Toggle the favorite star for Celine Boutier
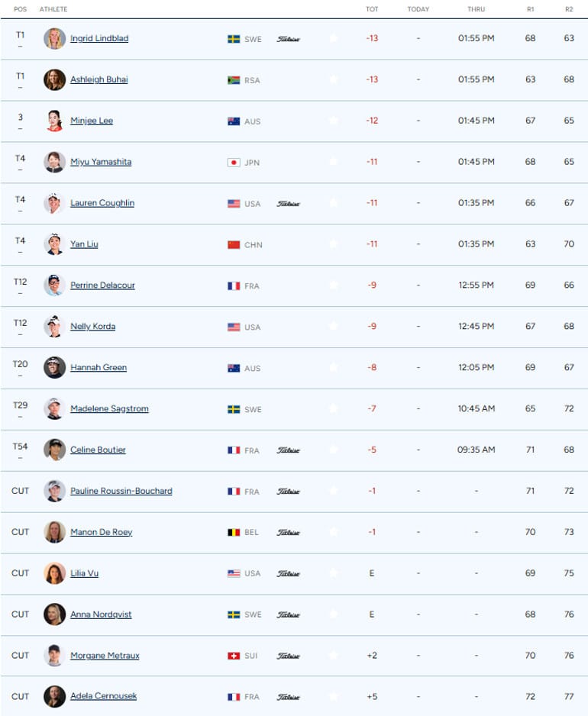 click(334, 450)
